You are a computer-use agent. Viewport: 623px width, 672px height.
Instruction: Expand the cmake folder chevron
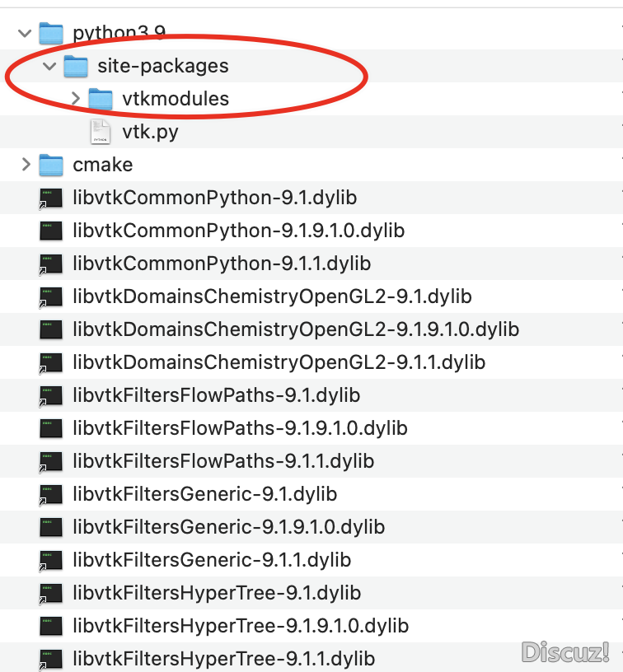pos(26,165)
